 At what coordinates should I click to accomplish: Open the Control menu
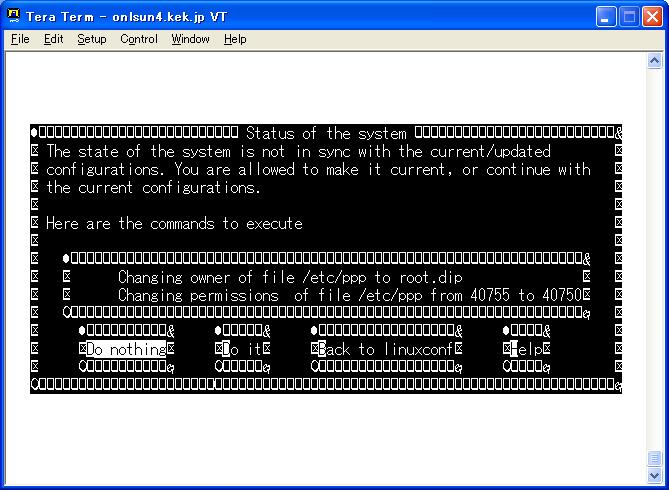coord(139,39)
